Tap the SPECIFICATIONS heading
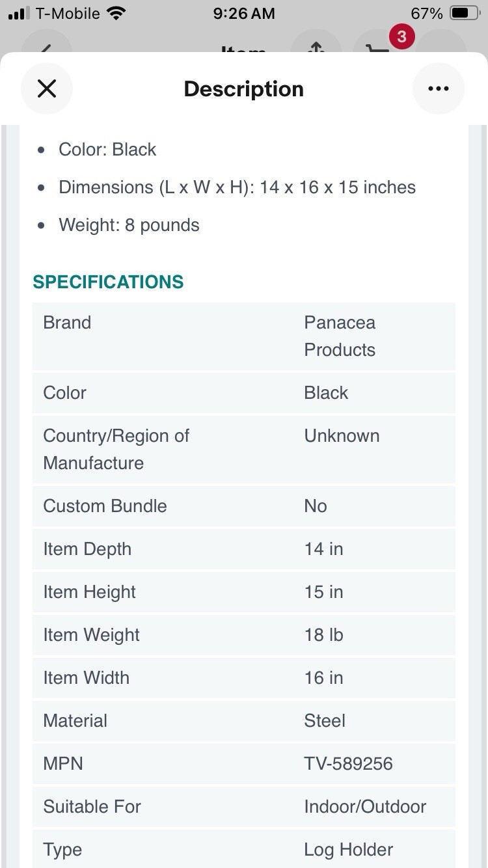Viewport: 488px width, 868px height. coord(108,282)
